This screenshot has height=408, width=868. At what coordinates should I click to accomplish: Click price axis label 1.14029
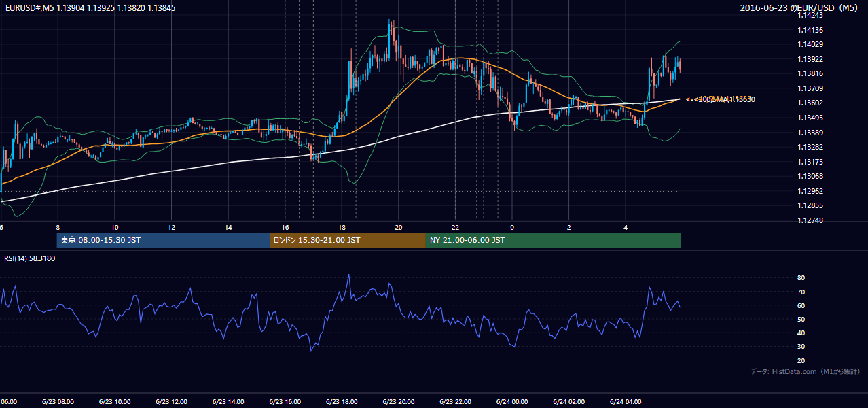click(x=811, y=44)
